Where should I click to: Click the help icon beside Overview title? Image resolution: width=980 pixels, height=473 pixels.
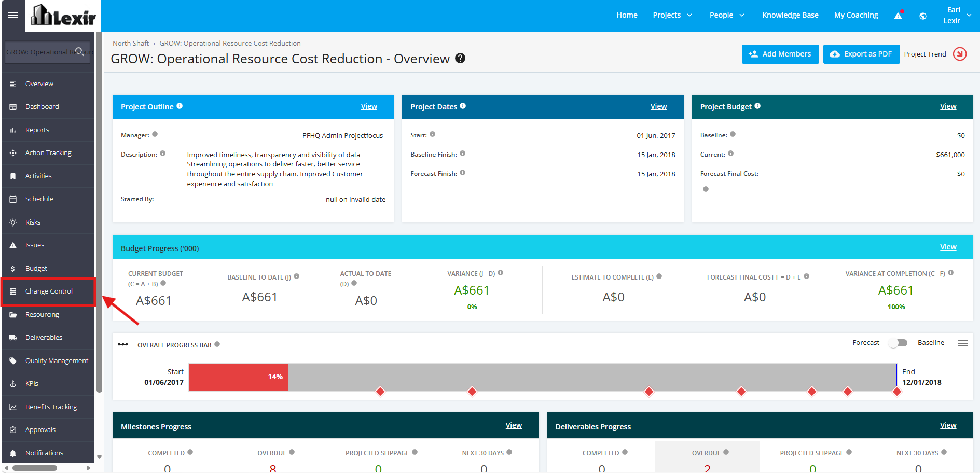[460, 58]
